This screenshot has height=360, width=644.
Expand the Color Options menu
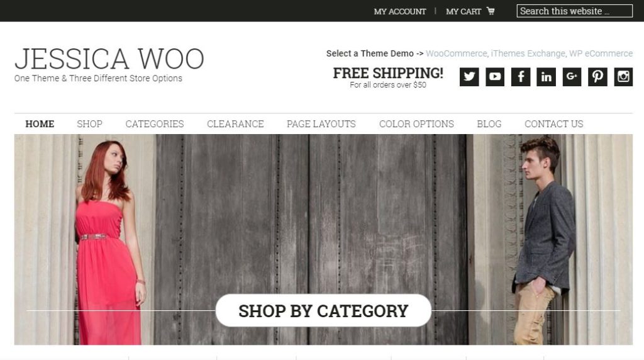[416, 124]
